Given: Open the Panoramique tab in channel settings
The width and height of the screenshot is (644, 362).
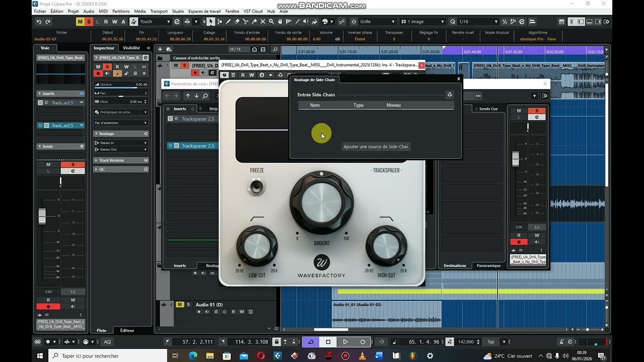Looking at the screenshot, I should (x=489, y=265).
